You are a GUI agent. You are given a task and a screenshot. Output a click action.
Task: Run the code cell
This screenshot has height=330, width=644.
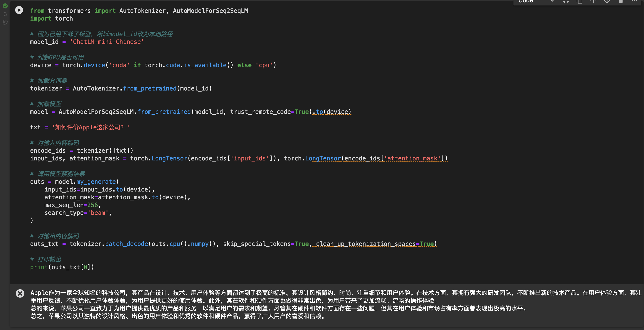[19, 10]
